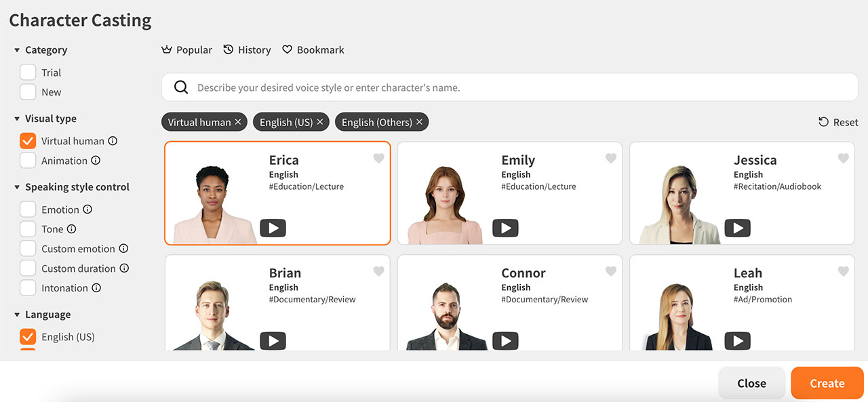
Task: Uncheck the Virtual human checkbox
Action: [28, 141]
